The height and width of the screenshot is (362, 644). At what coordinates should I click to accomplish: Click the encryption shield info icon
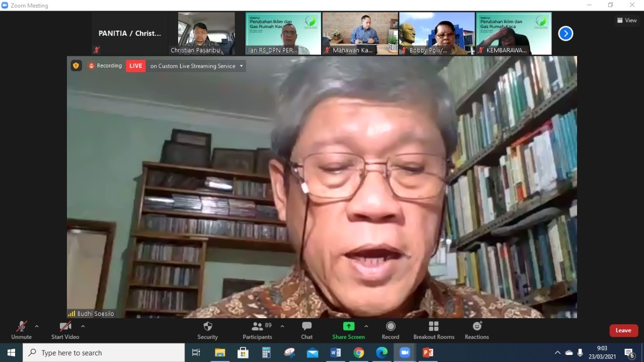point(76,65)
